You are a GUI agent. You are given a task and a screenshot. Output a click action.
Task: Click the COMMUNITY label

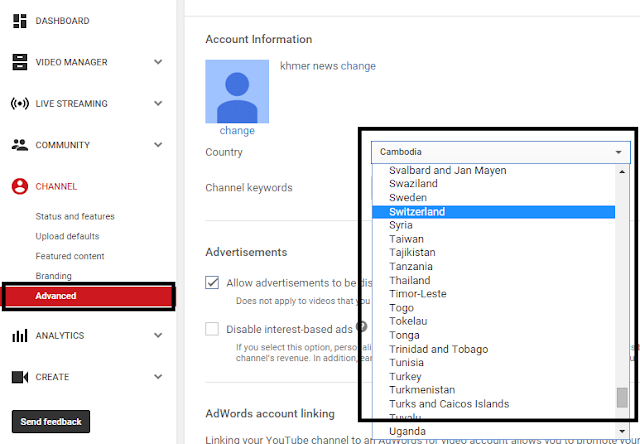click(62, 145)
